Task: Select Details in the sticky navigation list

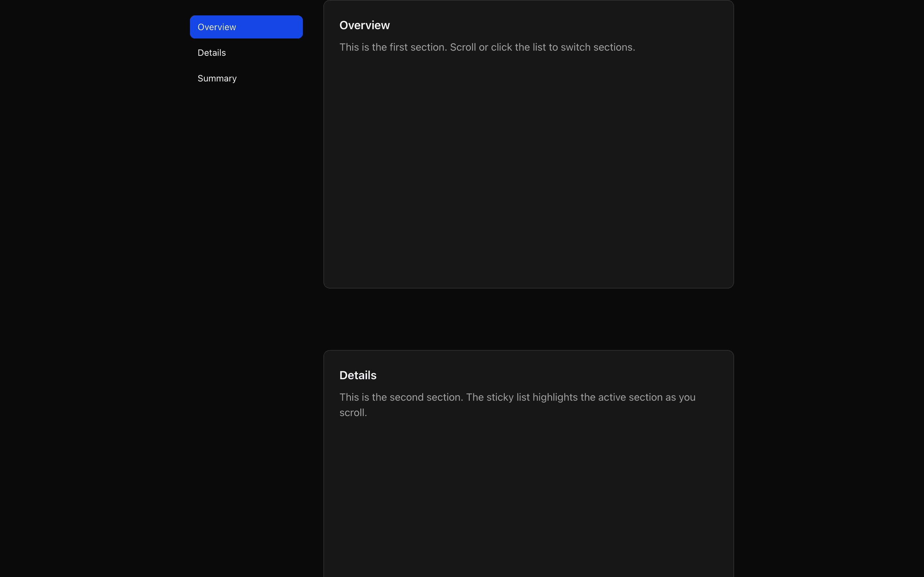Action: pos(211,52)
